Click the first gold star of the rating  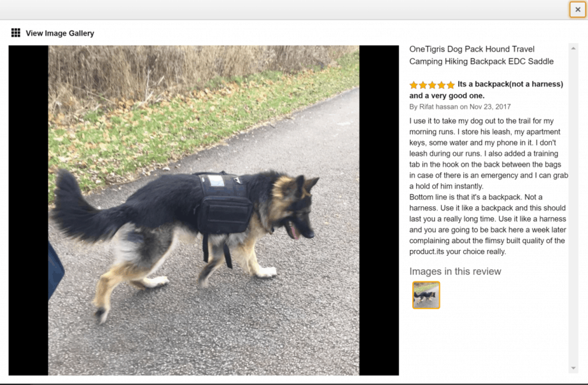(x=414, y=85)
